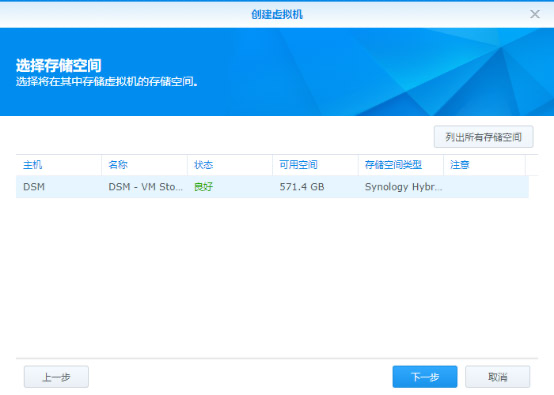Sort by the 主机 column header
Screen dimensions: 554x395
(x=59, y=165)
